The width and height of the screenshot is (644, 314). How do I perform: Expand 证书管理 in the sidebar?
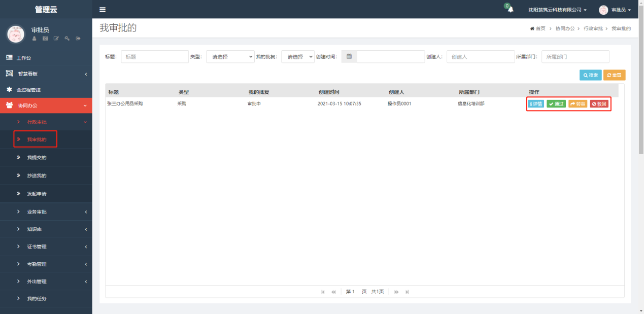46,247
